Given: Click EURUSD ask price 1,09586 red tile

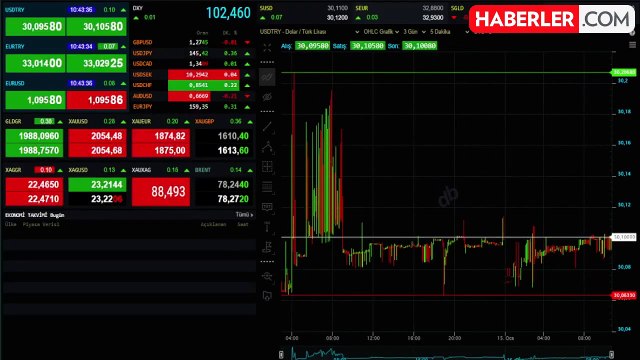Looking at the screenshot, I should coord(96,100).
